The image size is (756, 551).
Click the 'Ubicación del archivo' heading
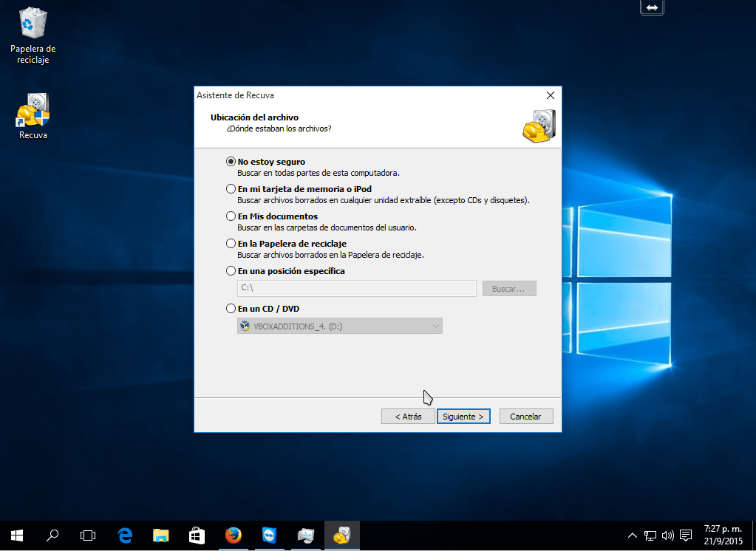click(254, 117)
